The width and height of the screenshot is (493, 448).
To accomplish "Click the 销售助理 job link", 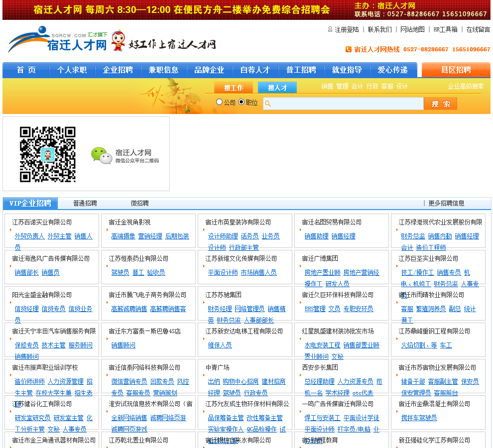I will click(x=316, y=236).
